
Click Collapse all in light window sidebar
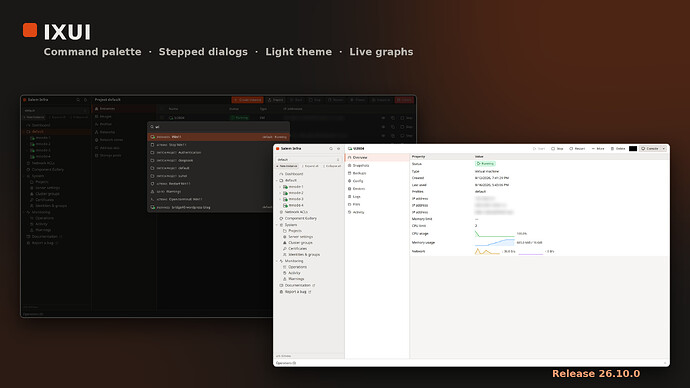(x=332, y=166)
